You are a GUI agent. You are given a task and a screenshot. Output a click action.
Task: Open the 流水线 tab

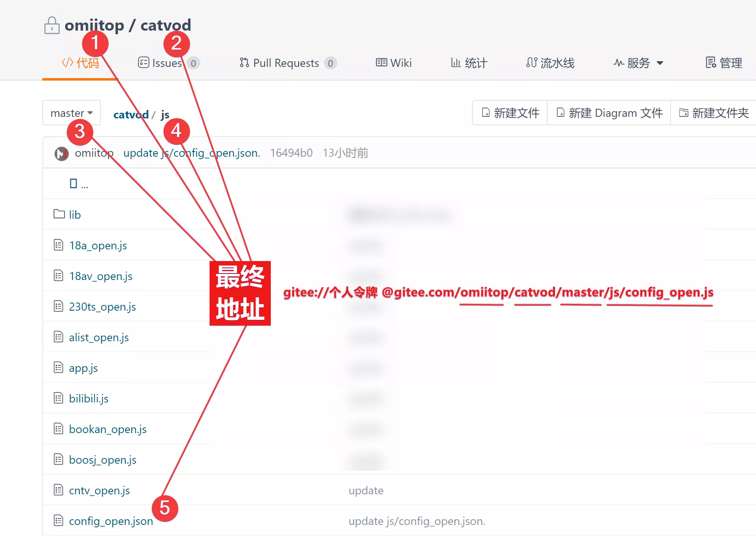point(550,63)
